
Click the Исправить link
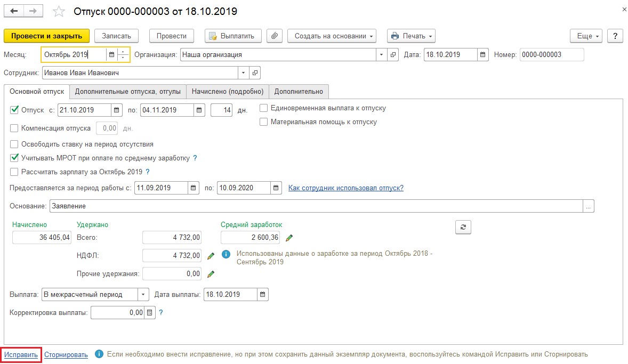pyautogui.click(x=21, y=354)
